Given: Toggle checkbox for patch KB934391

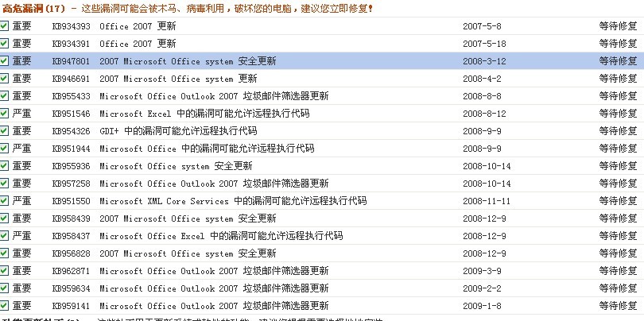Looking at the screenshot, I should click(x=4, y=44).
